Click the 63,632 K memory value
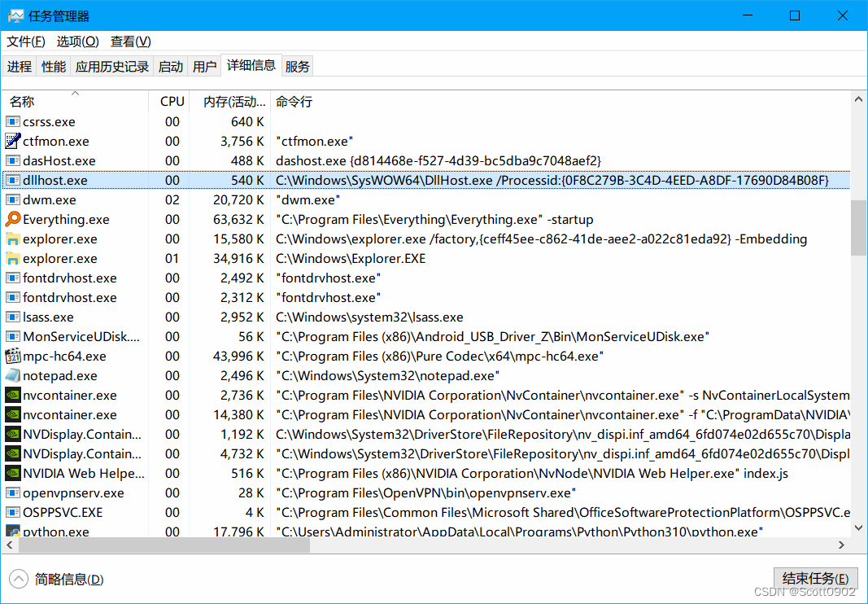This screenshot has width=868, height=604. [238, 220]
